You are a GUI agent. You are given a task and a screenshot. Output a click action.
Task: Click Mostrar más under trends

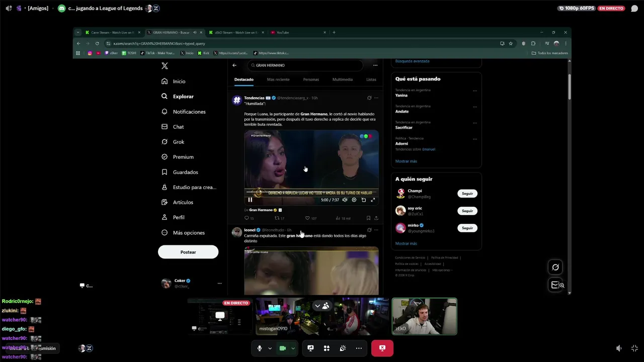coord(406,161)
